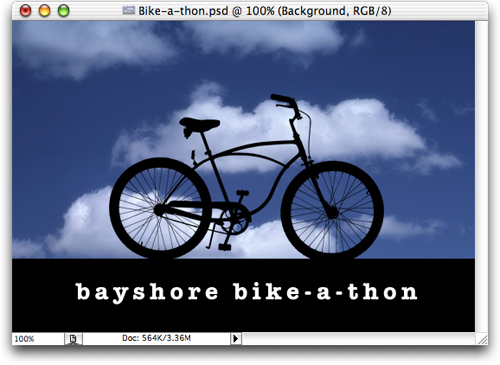Click the Bike-a-thon.psd document proxy icon

(x=128, y=11)
